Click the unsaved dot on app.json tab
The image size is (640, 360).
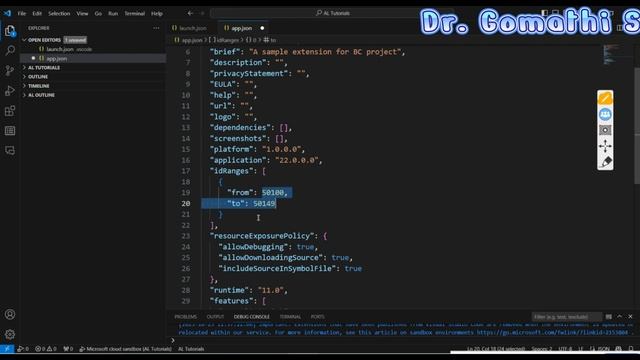pyautogui.click(x=262, y=28)
